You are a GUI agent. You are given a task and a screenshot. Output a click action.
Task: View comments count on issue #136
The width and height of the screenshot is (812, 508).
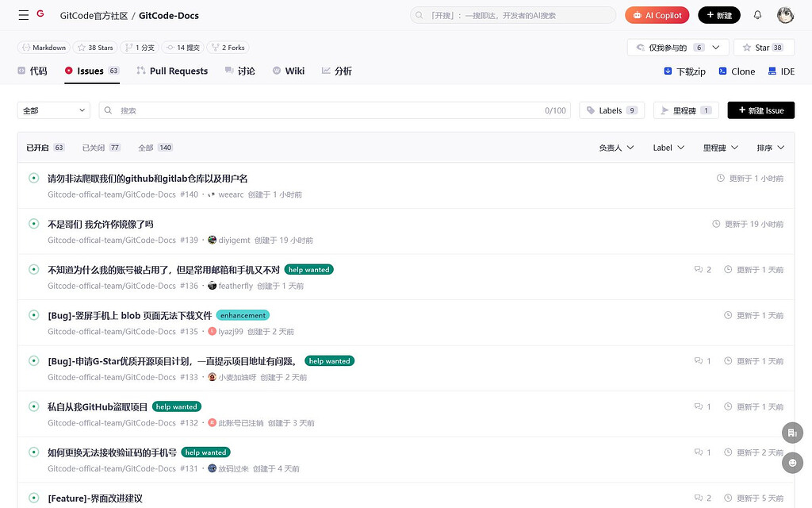coord(703,270)
